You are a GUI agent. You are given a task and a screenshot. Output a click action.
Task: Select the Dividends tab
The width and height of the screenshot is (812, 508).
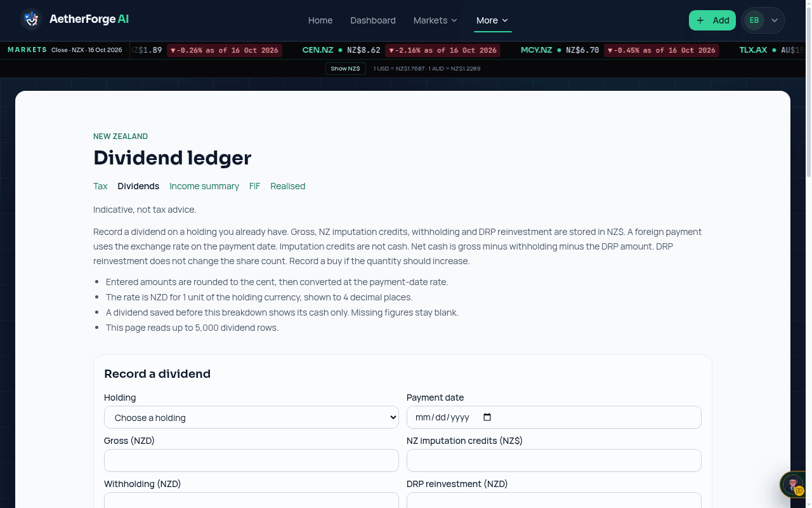[x=138, y=186]
